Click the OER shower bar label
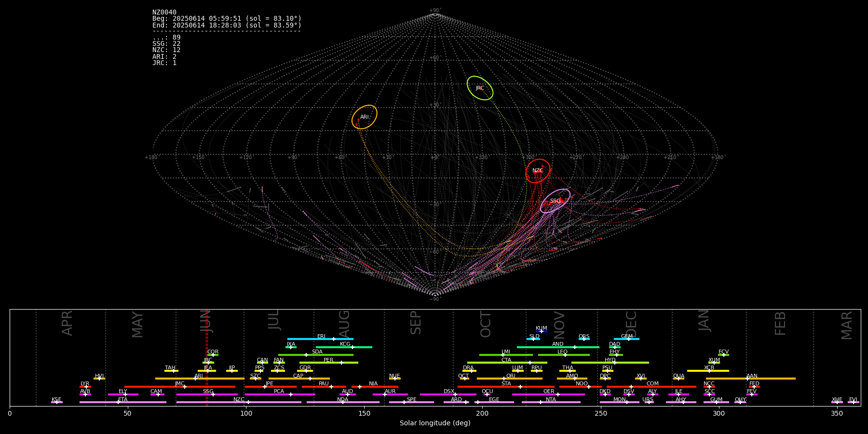868x434 pixels. point(549,392)
